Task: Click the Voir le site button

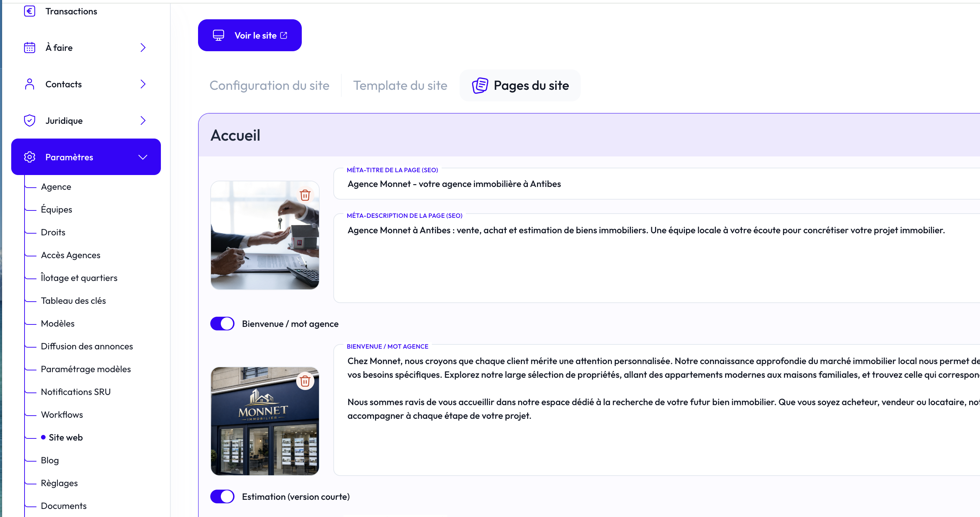Action: click(250, 35)
